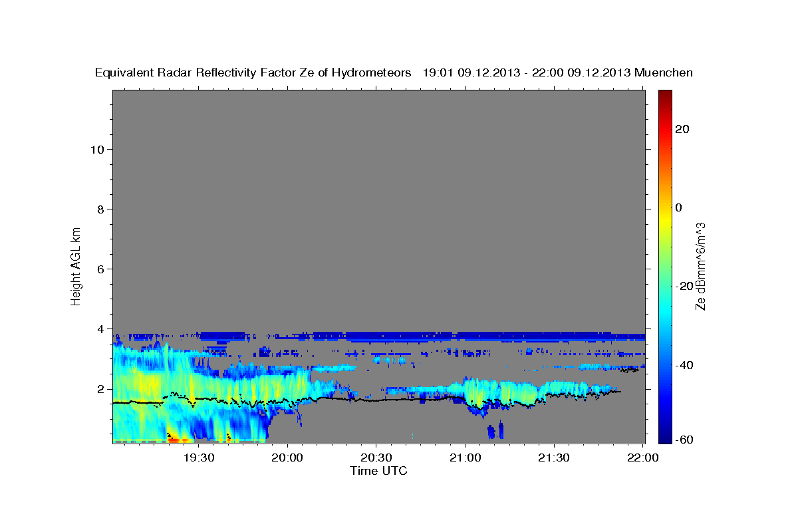Viewport: 798px width, 532px height.
Task: Click the 'Time UTC' axis label
Action: click(378, 471)
